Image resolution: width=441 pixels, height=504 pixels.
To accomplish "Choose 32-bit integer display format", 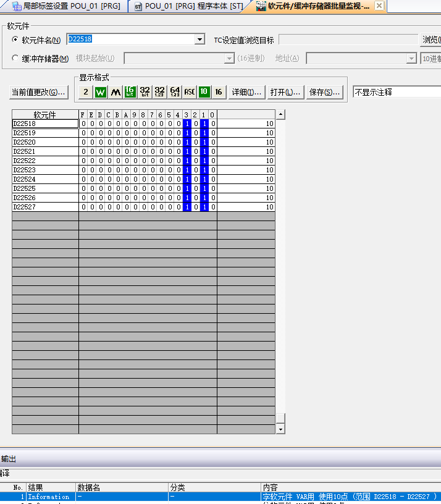I will click(145, 92).
